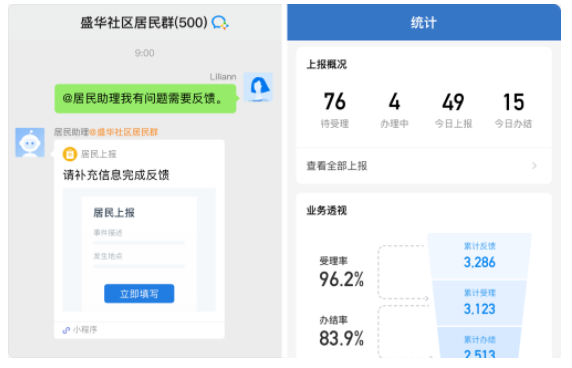Open Liliann's avatar in the chat
Image resolution: width=572 pixels, height=368 pixels.
(x=258, y=87)
